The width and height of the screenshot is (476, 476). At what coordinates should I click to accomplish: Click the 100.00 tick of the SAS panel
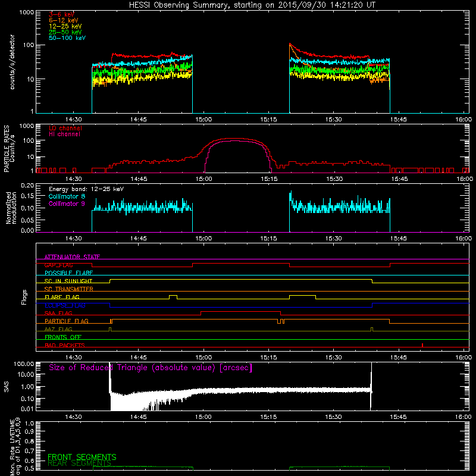coord(24,364)
